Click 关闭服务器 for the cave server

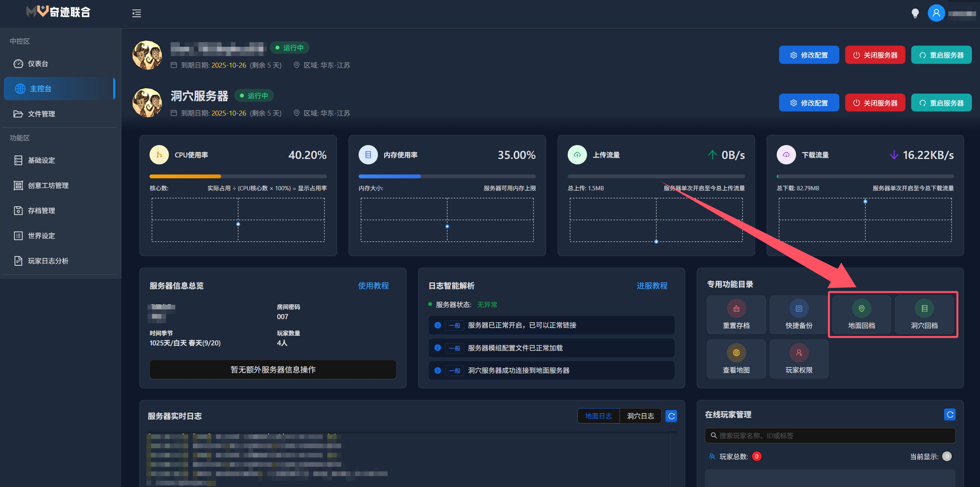[875, 103]
